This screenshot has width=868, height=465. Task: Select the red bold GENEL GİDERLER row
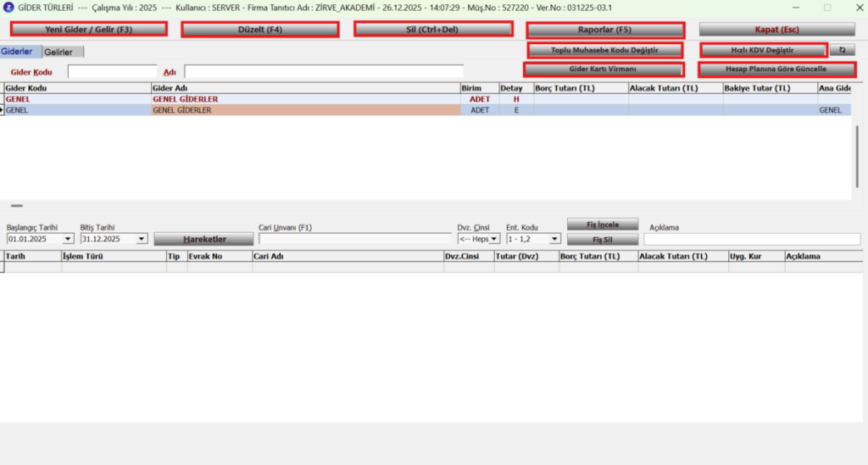426,99
